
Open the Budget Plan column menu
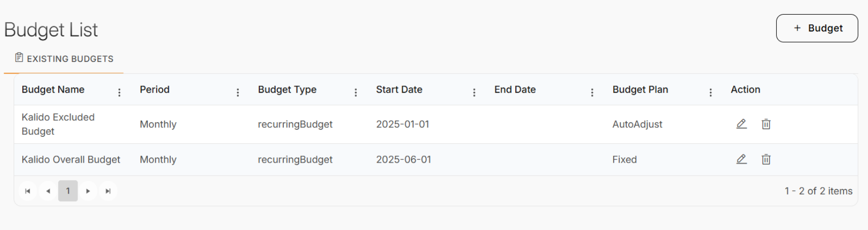710,92
